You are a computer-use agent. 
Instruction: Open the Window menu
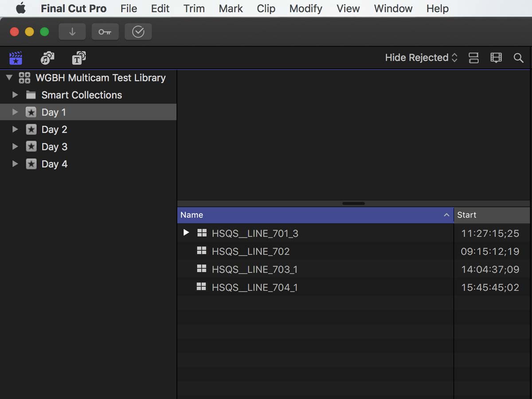pyautogui.click(x=393, y=8)
